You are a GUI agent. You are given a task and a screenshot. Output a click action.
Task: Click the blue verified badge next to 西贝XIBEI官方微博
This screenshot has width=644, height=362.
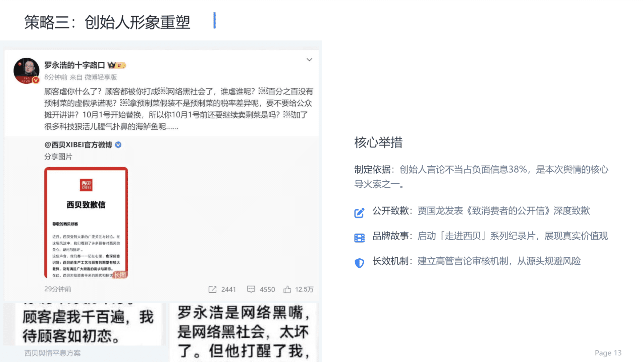tap(118, 145)
